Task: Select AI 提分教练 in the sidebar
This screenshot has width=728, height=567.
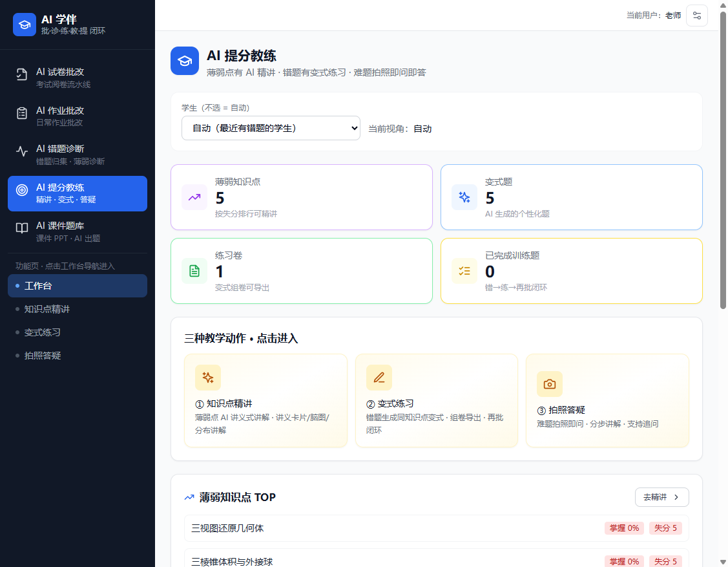Action: 78,193
